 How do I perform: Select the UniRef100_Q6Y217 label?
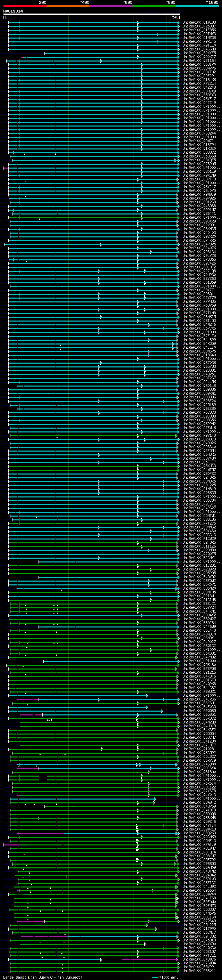[x=199, y=187]
